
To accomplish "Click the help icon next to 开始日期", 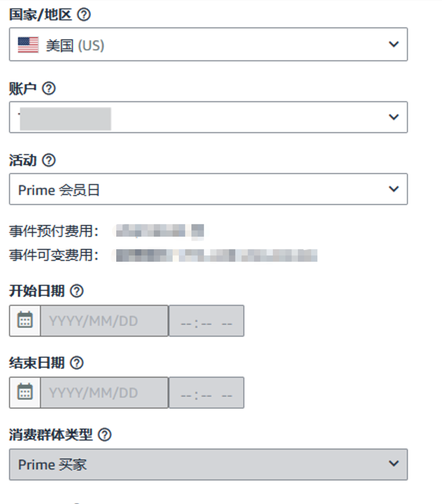I will click(76, 291).
